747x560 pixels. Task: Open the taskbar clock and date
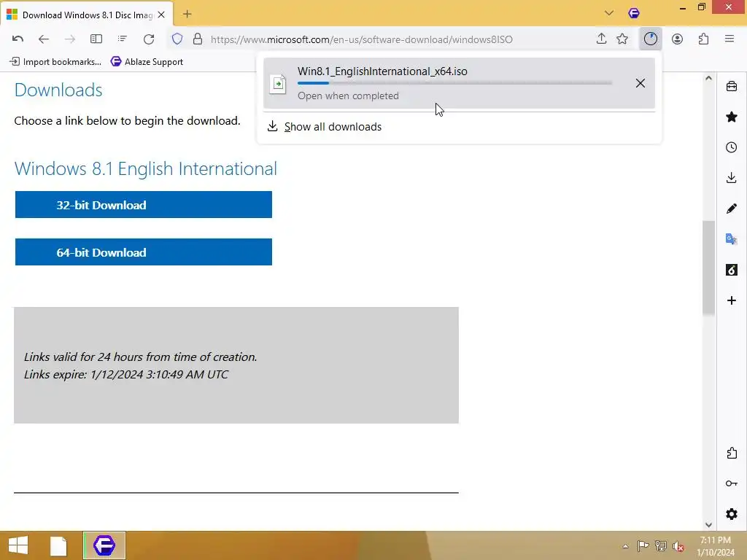(x=716, y=546)
